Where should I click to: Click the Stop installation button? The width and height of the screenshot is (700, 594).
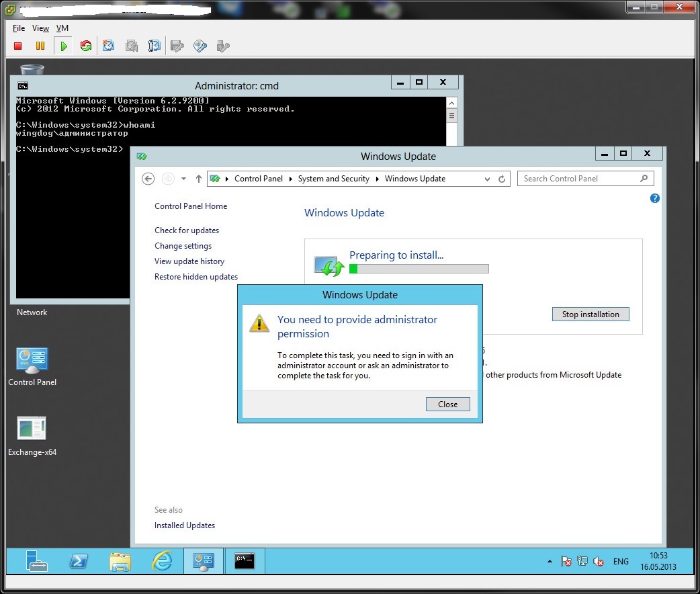click(590, 314)
